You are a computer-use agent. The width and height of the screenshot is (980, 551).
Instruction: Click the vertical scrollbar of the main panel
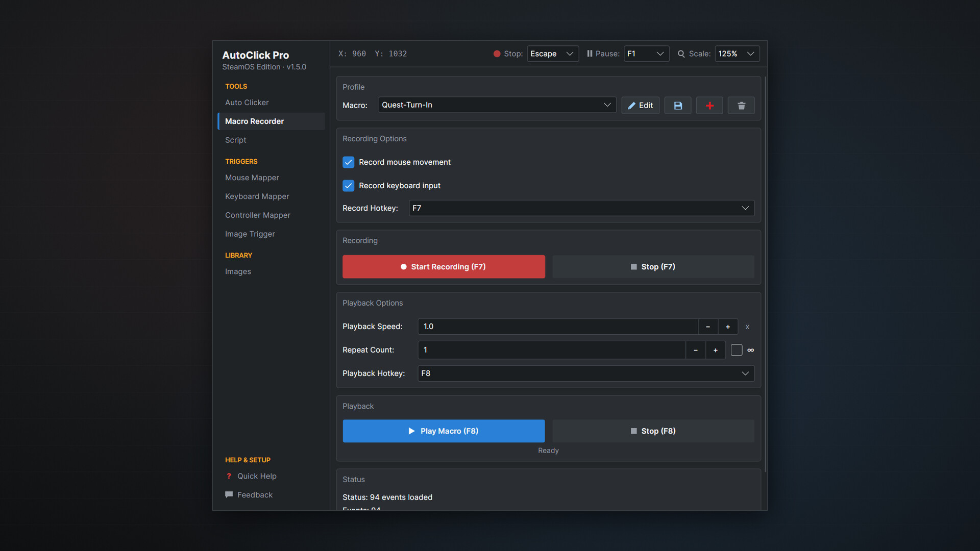[765, 274]
